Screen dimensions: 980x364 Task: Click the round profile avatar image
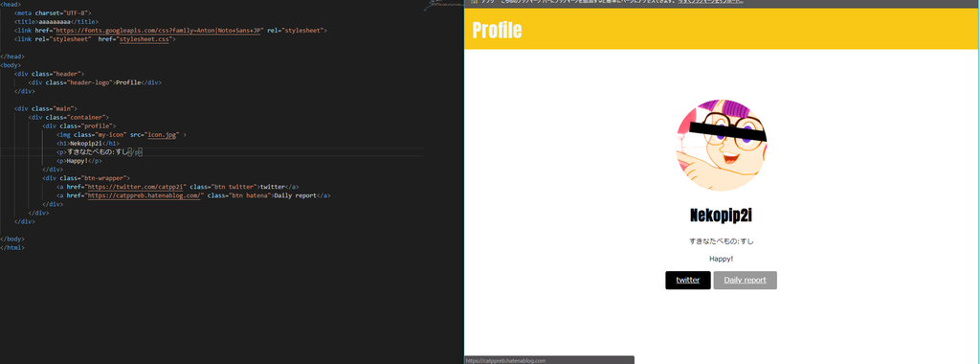tap(722, 145)
